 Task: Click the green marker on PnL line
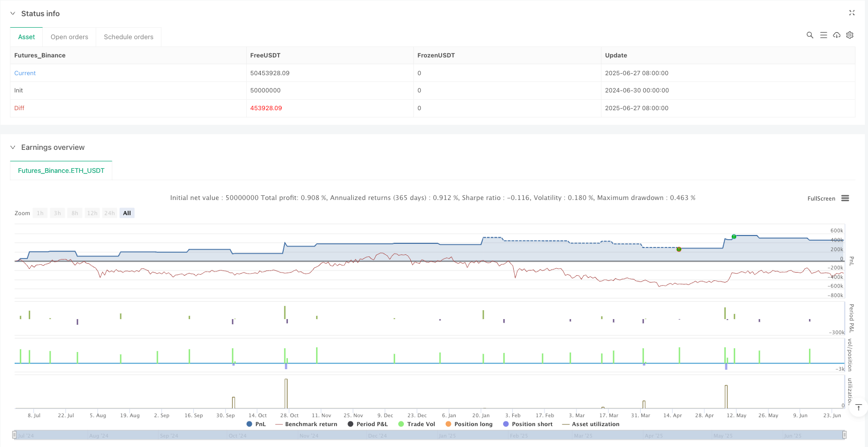(734, 237)
